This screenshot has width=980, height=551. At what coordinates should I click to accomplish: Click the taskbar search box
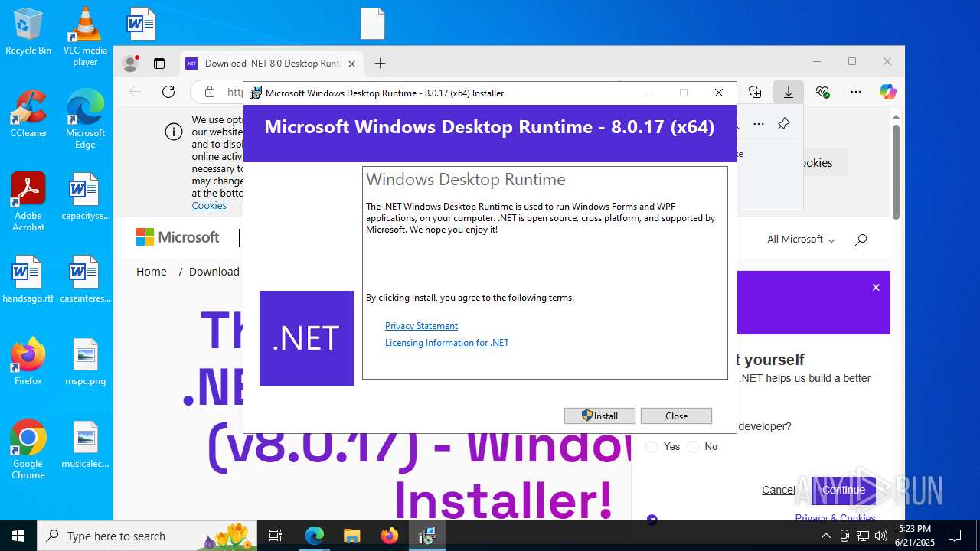coord(149,536)
